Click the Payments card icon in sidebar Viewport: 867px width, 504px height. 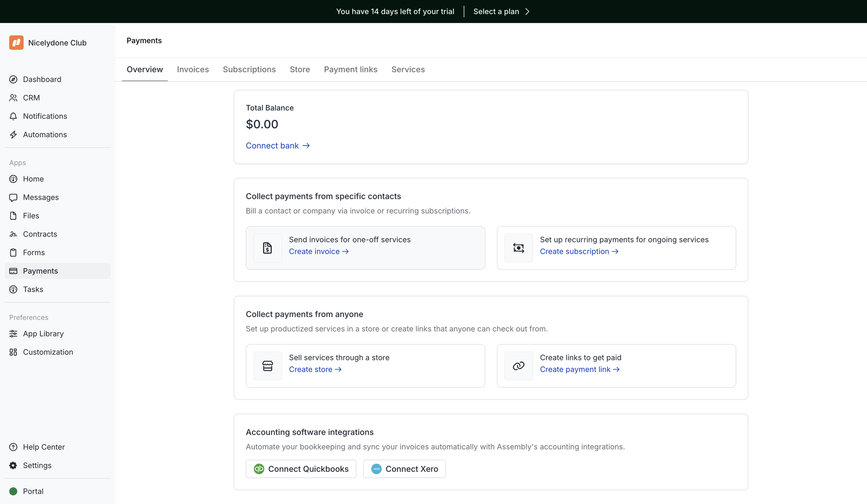[13, 271]
